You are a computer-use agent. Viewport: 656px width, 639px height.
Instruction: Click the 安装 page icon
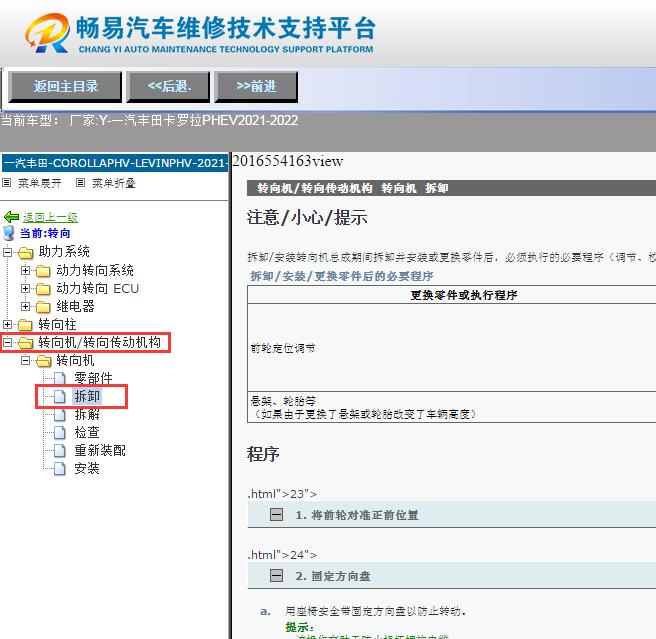coord(60,468)
